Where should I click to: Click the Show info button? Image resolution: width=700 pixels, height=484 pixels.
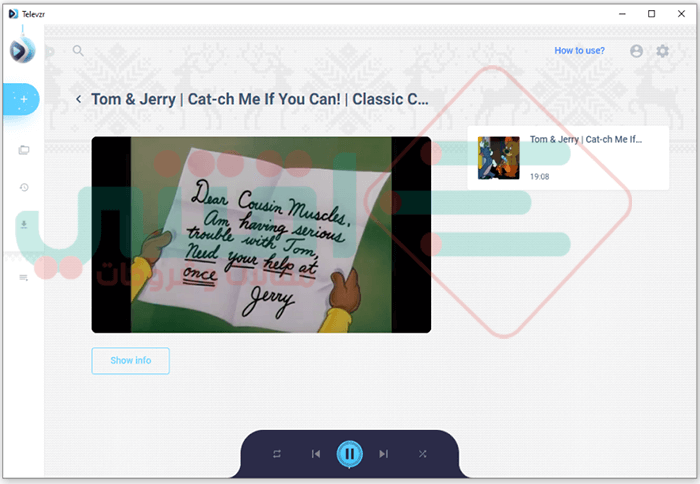130,361
